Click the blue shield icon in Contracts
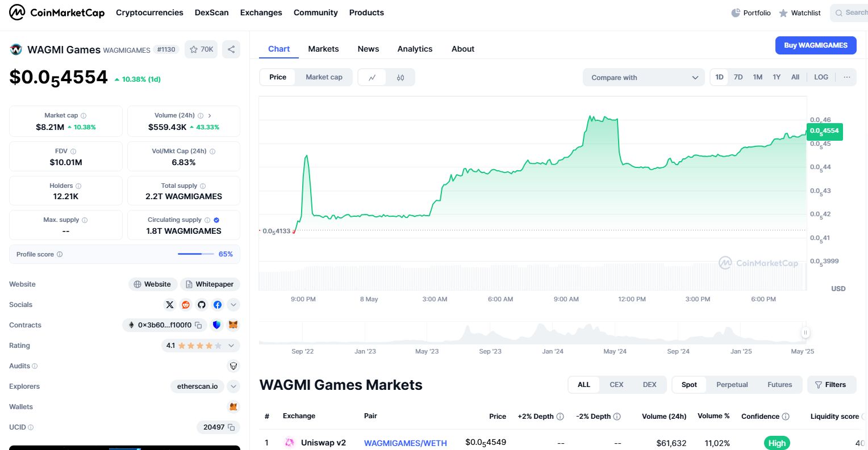The image size is (868, 450). [x=216, y=325]
